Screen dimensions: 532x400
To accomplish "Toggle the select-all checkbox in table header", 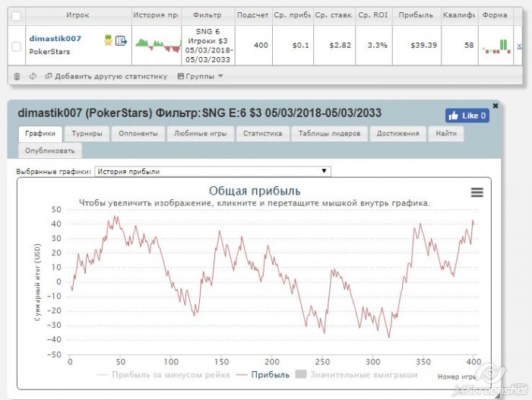I will click(16, 16).
